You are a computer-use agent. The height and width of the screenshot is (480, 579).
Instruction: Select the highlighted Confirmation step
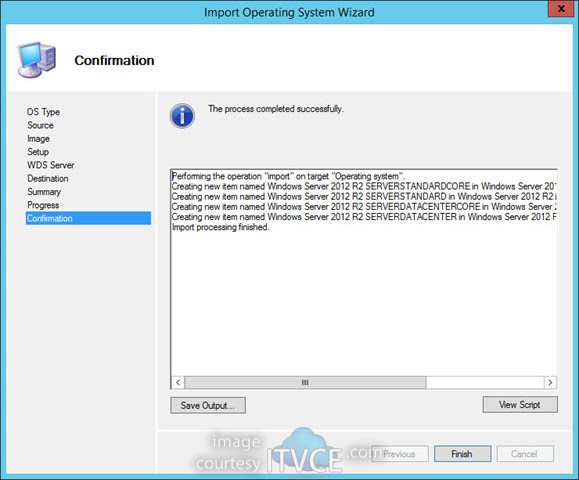(x=88, y=218)
